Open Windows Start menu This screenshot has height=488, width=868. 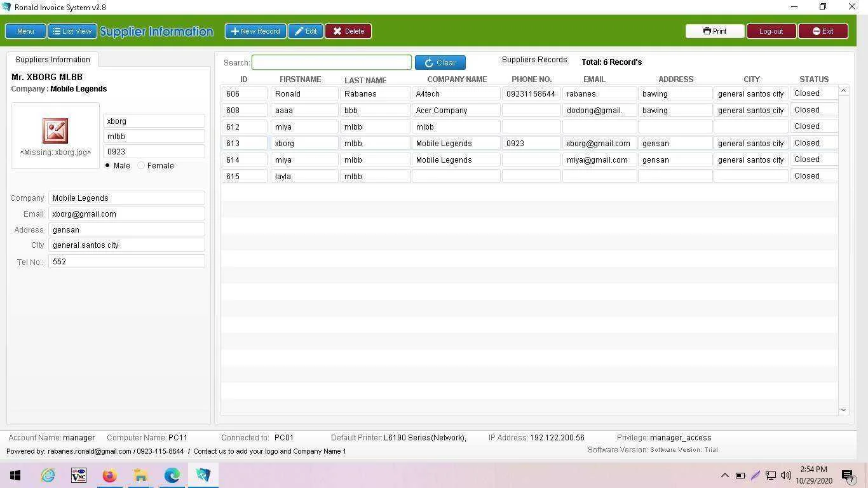15,475
